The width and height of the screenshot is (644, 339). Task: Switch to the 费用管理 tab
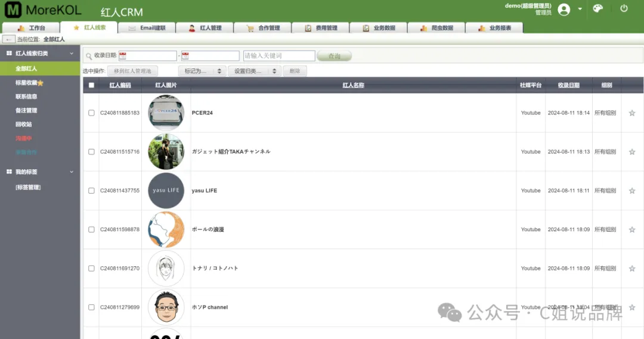pos(320,27)
